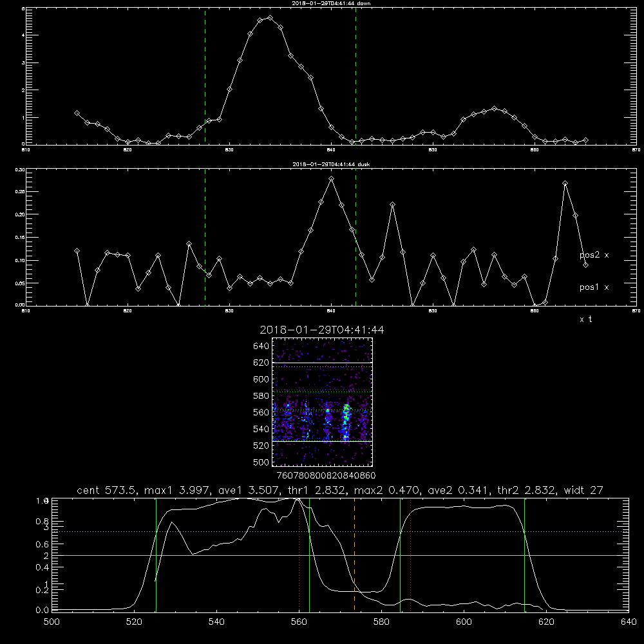Click the 'x t' label
644x644 pixels.
coord(585,319)
